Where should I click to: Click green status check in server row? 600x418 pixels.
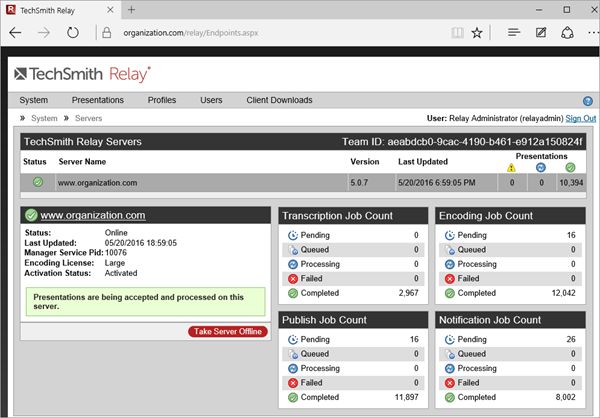point(38,182)
